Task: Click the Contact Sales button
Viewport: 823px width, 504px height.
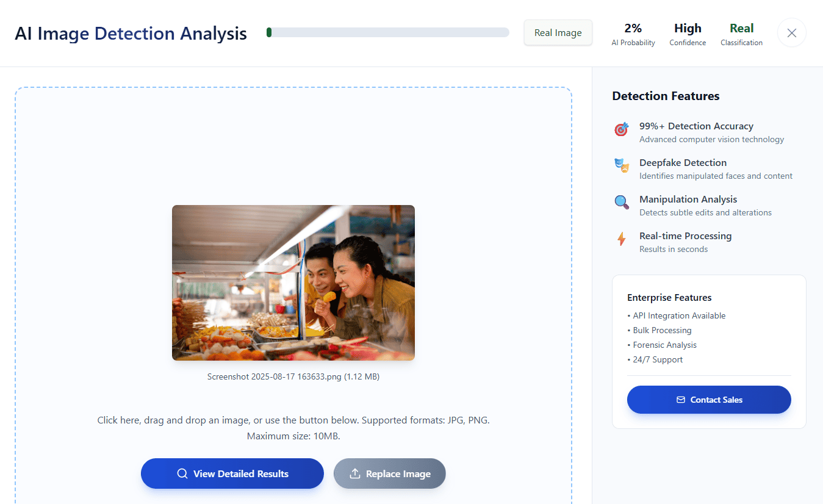Action: 709,400
